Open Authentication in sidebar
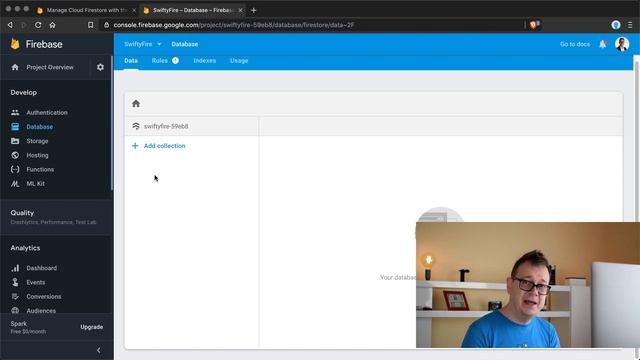This screenshot has width=640, height=360. tap(47, 113)
